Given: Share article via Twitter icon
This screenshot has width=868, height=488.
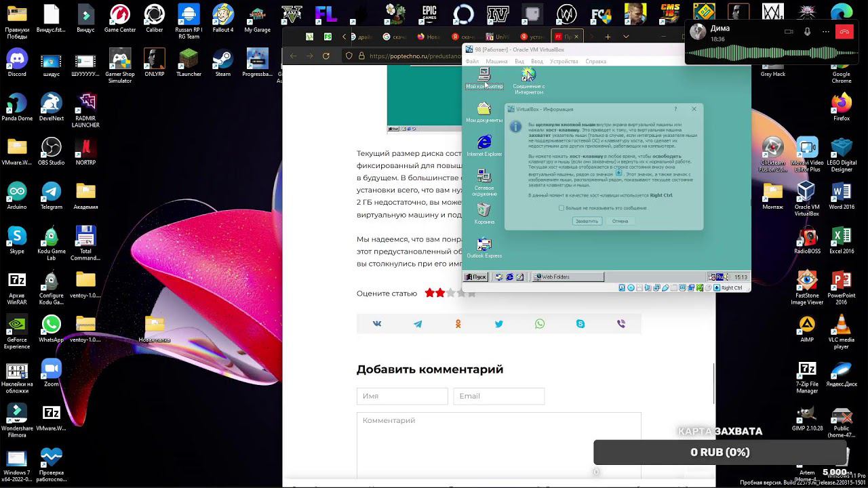Looking at the screenshot, I should (x=499, y=324).
